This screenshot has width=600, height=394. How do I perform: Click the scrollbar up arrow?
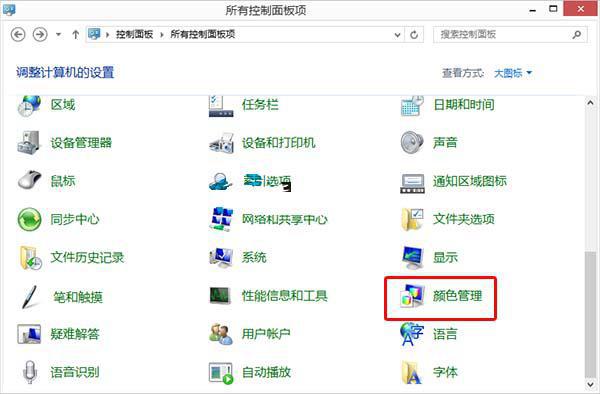click(x=590, y=103)
